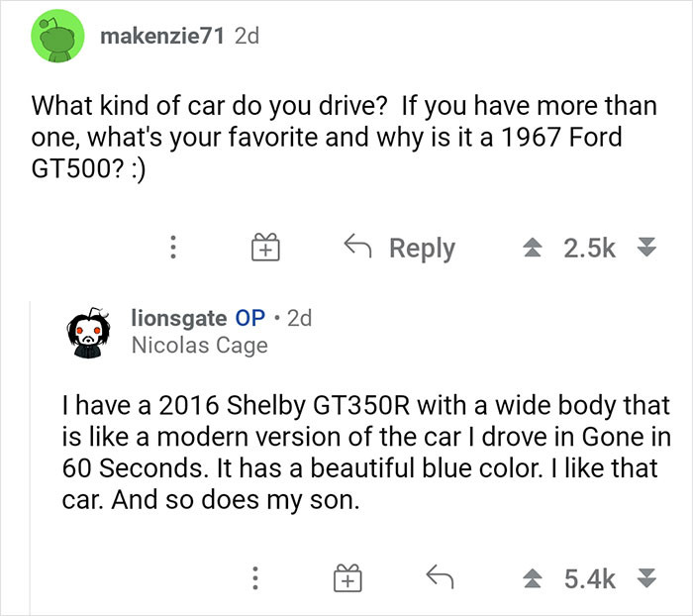The height and width of the screenshot is (616, 693).
Task: Open more options on makenzie71's comment
Action: [174, 248]
